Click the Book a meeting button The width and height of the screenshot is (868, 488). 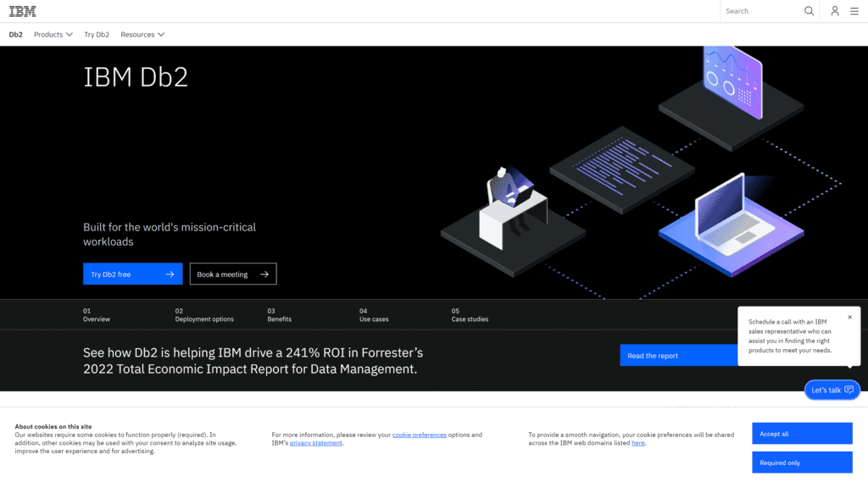pyautogui.click(x=233, y=274)
